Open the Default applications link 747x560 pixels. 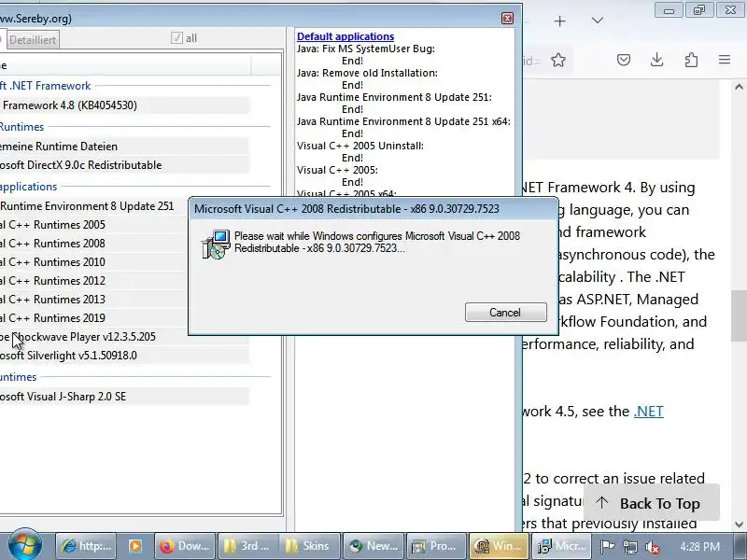[345, 36]
